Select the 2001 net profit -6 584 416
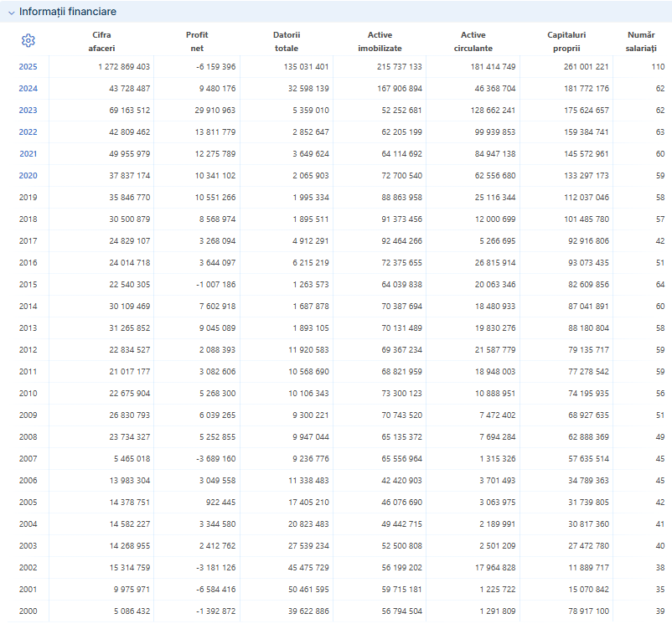Screen dimensions: 672x624 click(216, 590)
